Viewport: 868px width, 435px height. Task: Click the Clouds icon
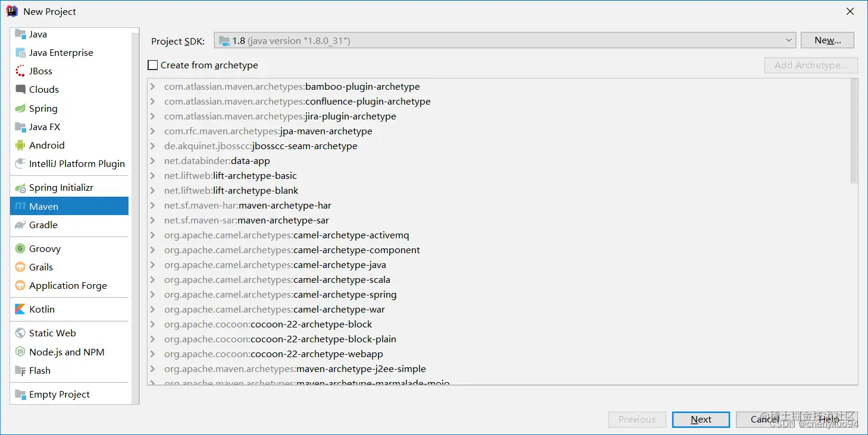(21, 89)
